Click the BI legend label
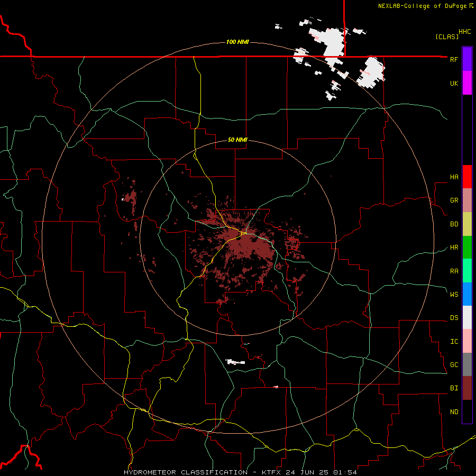The width and height of the screenshot is (476, 476). click(x=454, y=388)
